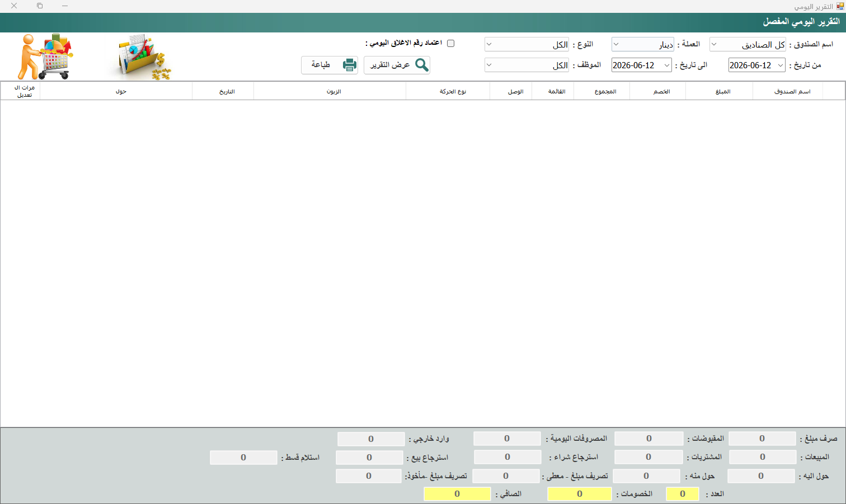
Task: Click the shopping cart person icon
Action: click(45, 56)
